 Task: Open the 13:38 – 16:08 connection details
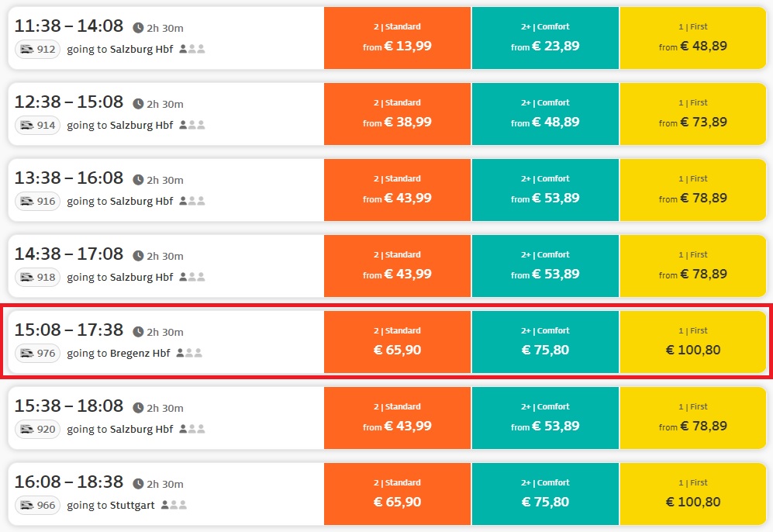(166, 190)
